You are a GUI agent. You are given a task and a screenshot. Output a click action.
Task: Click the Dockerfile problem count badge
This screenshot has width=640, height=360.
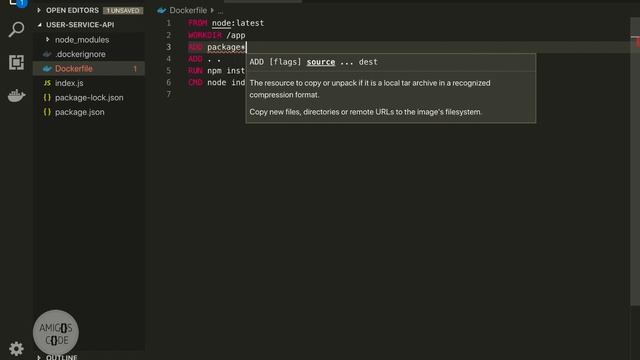[x=135, y=69]
